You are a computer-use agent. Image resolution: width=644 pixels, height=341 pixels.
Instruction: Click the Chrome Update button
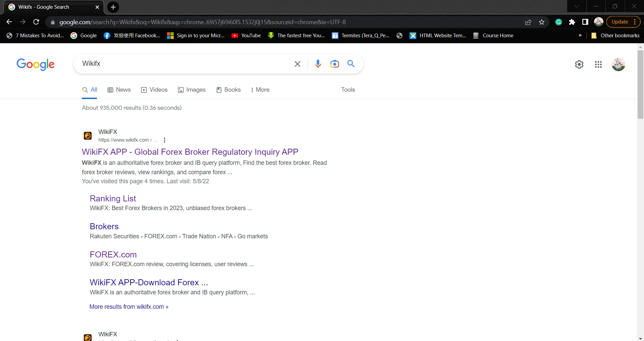click(623, 22)
